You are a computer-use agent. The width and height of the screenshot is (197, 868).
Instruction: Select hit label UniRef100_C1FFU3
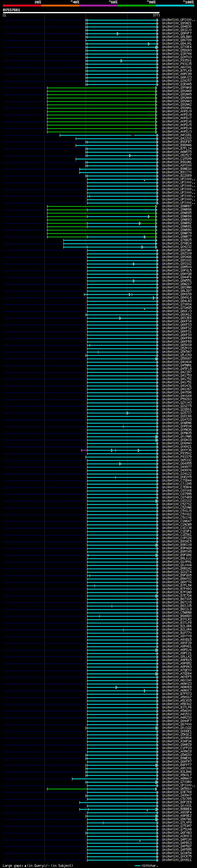(177, 749)
